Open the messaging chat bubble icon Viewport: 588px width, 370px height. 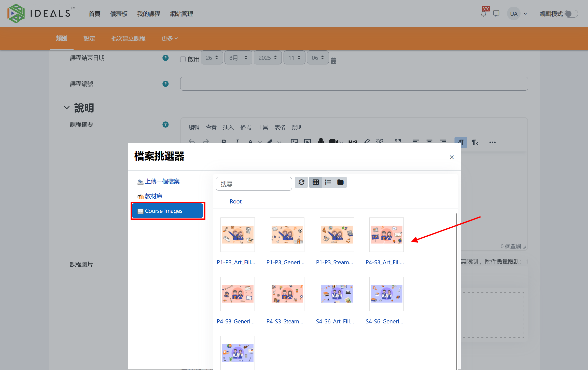point(496,14)
